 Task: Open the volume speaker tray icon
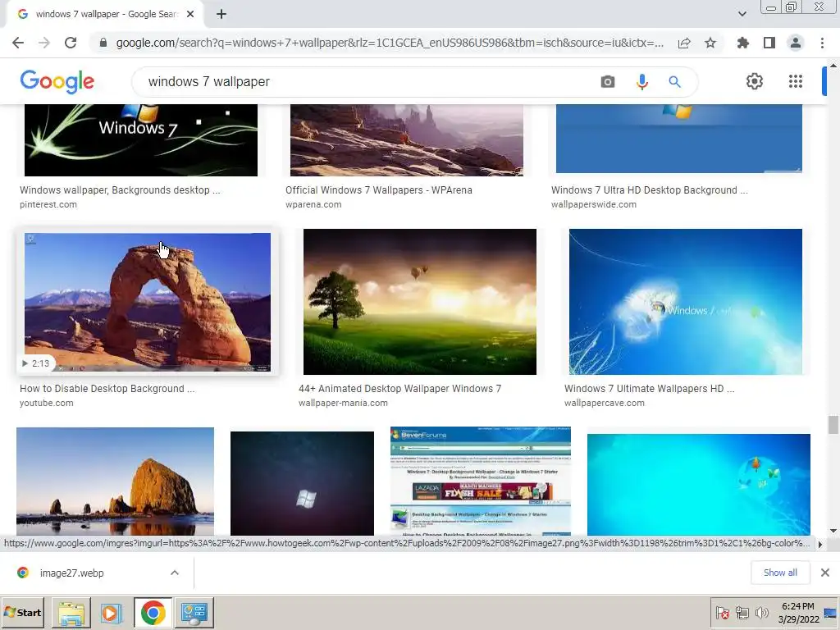[x=761, y=612]
